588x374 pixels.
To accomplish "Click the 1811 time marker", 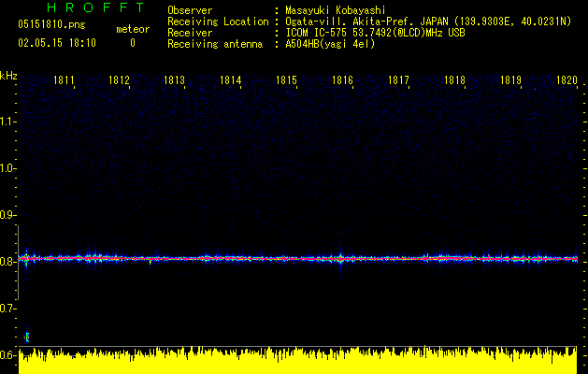I will click(64, 79).
